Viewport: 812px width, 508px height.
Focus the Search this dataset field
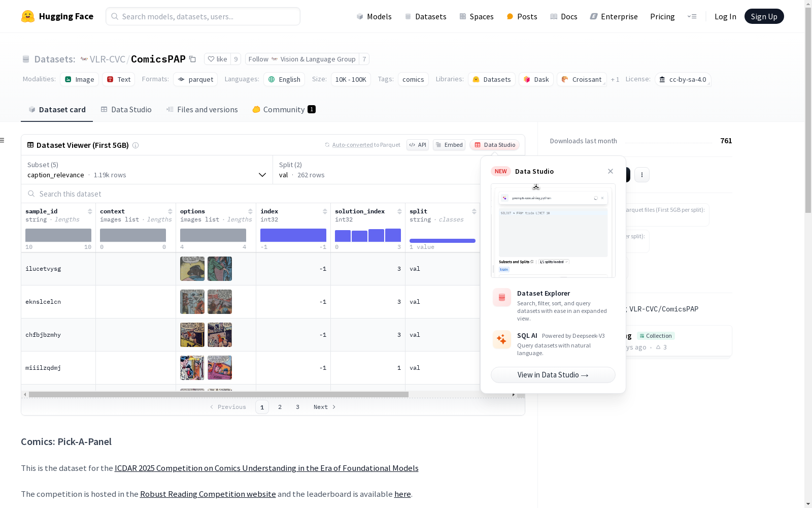[251, 194]
